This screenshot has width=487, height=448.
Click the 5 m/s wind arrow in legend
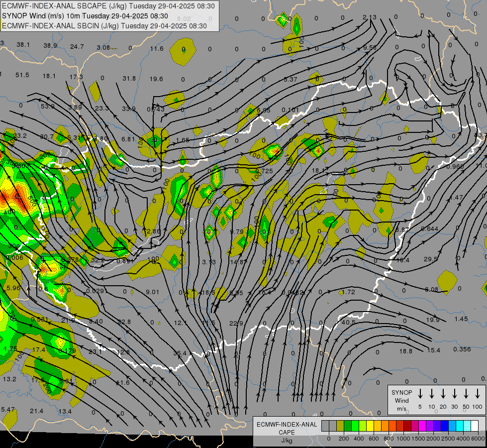[420, 393]
